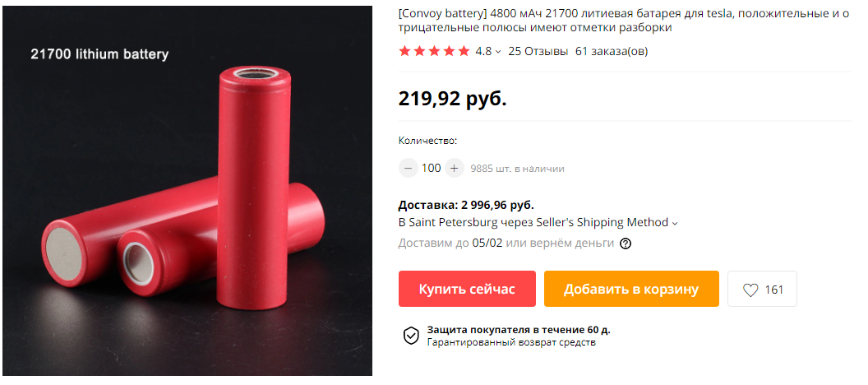The image size is (868, 385).
Task: Click the heart wishlist icon
Action: pyautogui.click(x=750, y=290)
